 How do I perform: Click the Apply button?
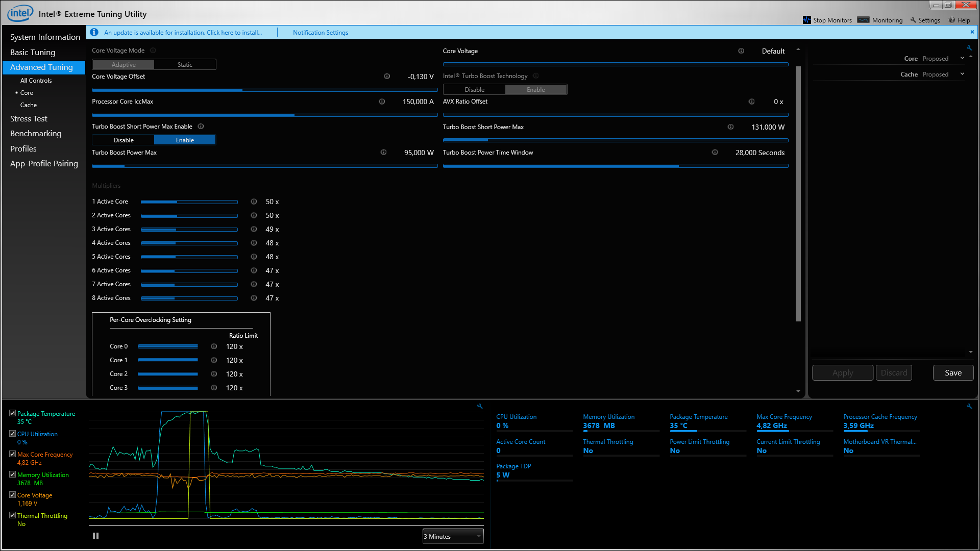point(843,373)
